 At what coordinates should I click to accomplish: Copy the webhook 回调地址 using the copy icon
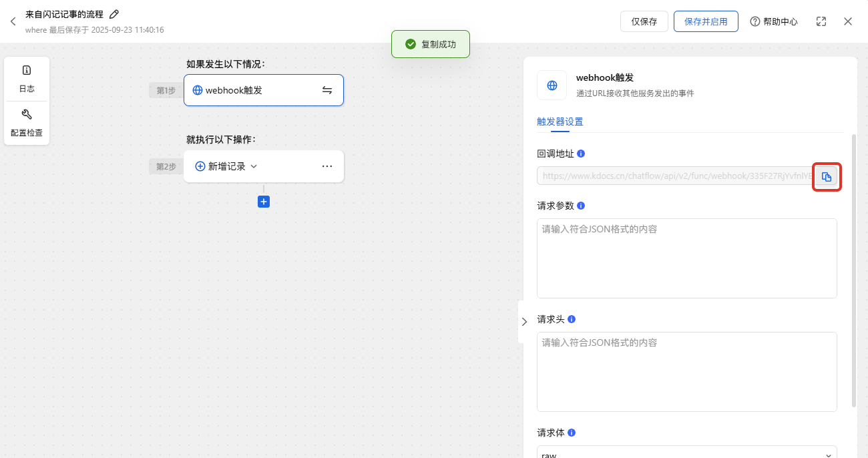point(827,177)
